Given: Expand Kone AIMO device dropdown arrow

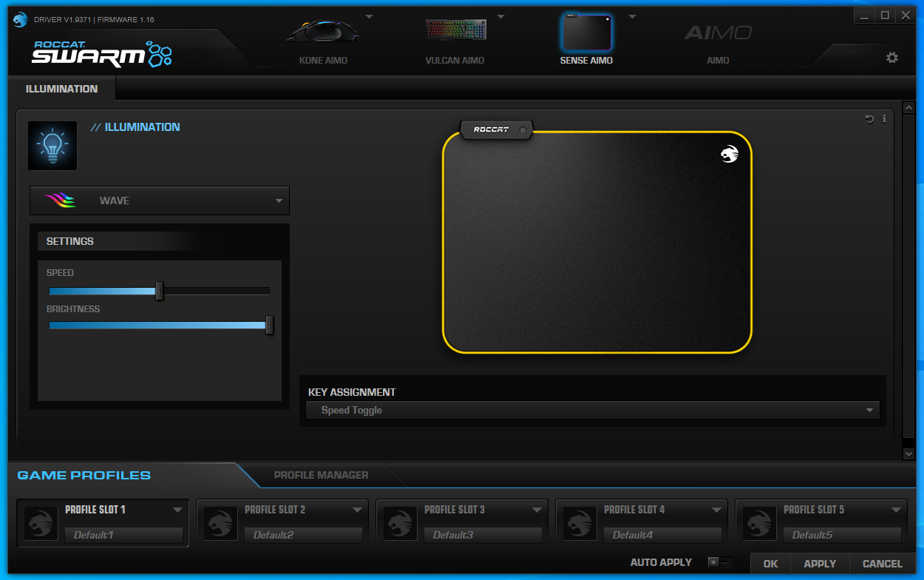Looking at the screenshot, I should [369, 16].
